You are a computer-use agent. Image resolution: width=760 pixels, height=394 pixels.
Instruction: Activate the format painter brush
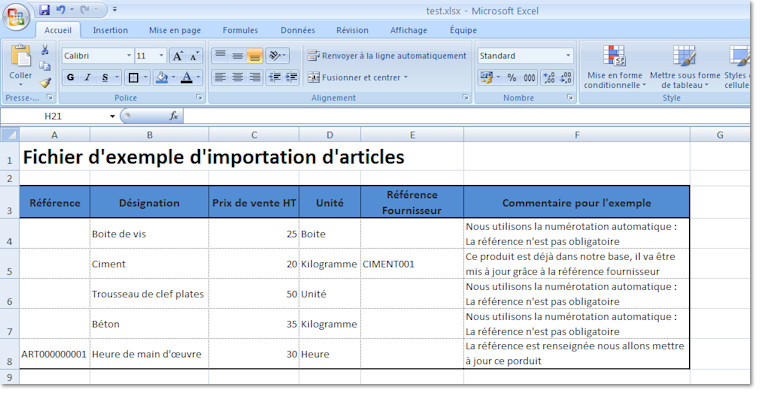coord(45,83)
